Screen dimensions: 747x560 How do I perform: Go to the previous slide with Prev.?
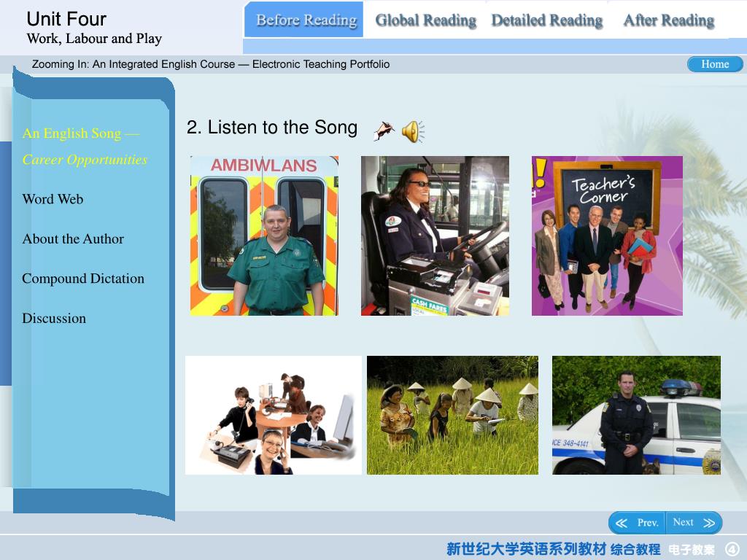point(637,523)
